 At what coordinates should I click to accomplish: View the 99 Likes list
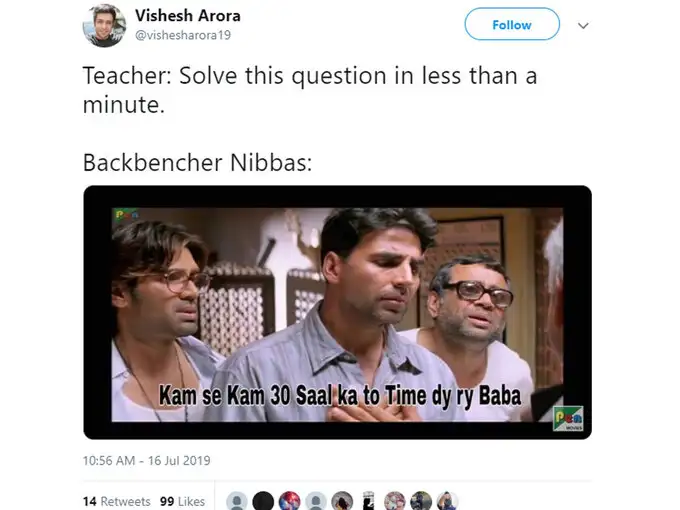pos(182,501)
